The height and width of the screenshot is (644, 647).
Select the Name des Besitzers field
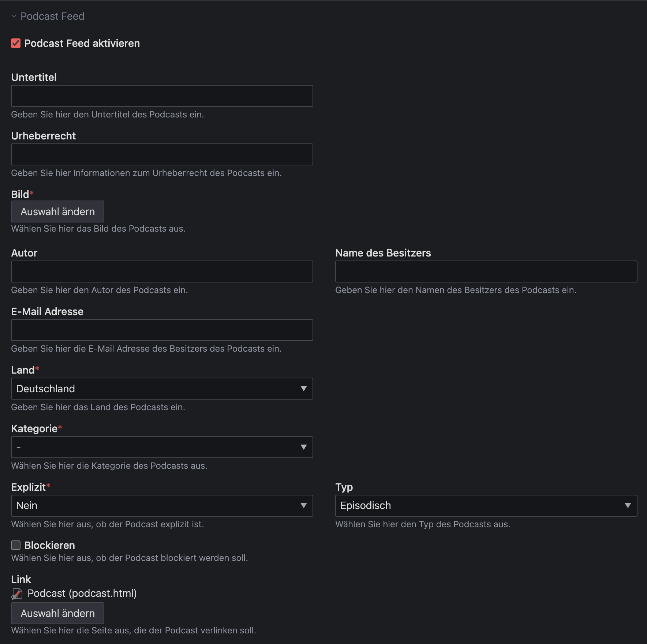click(486, 272)
